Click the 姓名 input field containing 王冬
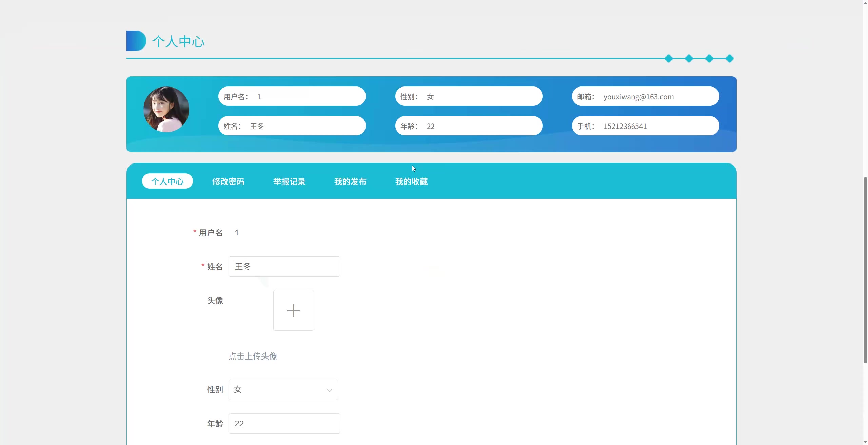The width and height of the screenshot is (868, 445). [x=284, y=267]
